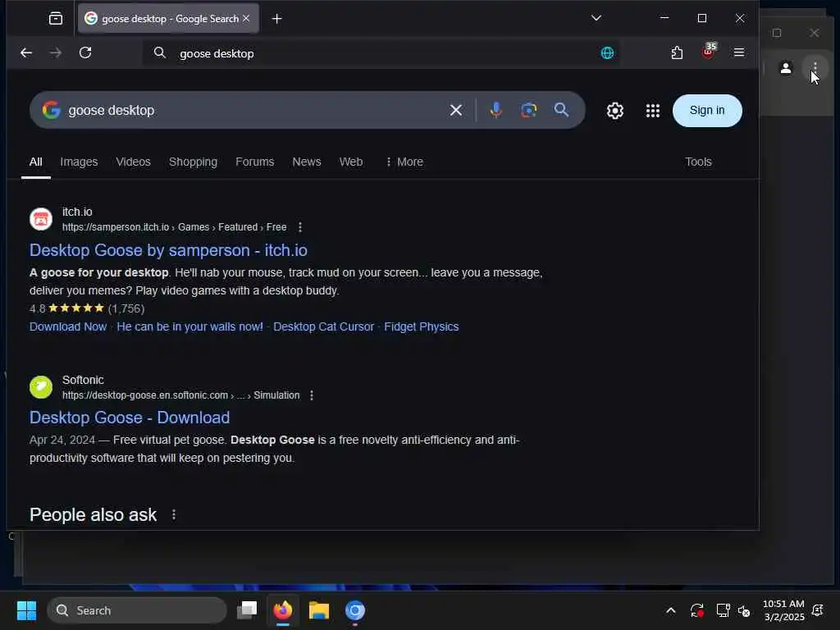Focus the Google search input field
The width and height of the screenshot is (840, 630).
(x=254, y=111)
